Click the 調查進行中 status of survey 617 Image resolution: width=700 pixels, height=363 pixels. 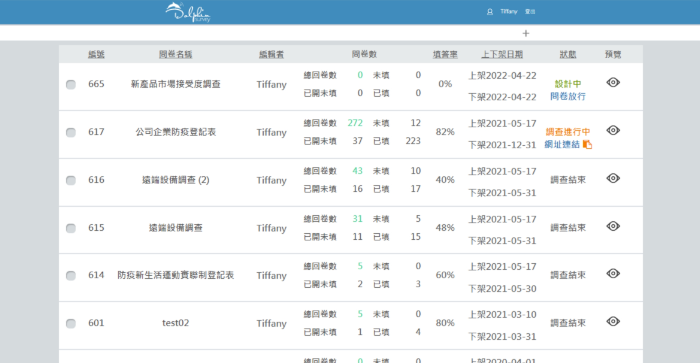pyautogui.click(x=568, y=132)
